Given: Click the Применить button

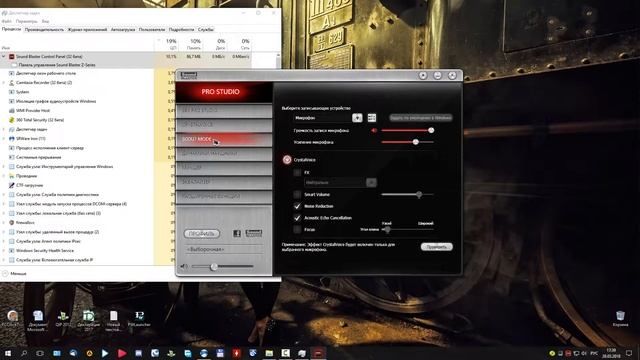Looking at the screenshot, I should (436, 247).
